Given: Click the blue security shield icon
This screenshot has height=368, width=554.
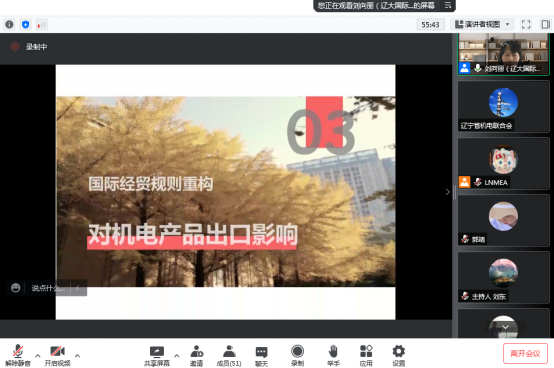Looking at the screenshot, I should (25, 24).
